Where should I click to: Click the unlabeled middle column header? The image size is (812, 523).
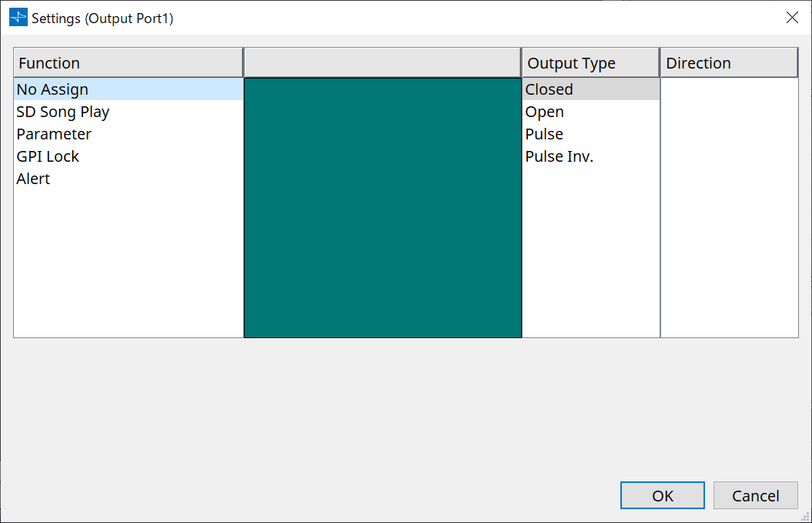[x=382, y=62]
